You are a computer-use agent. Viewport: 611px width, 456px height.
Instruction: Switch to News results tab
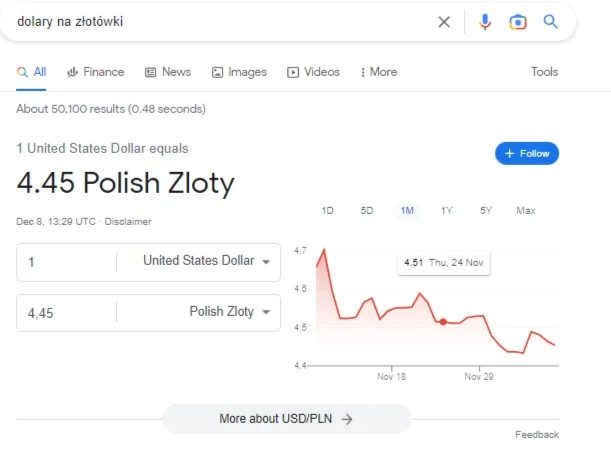(x=168, y=72)
